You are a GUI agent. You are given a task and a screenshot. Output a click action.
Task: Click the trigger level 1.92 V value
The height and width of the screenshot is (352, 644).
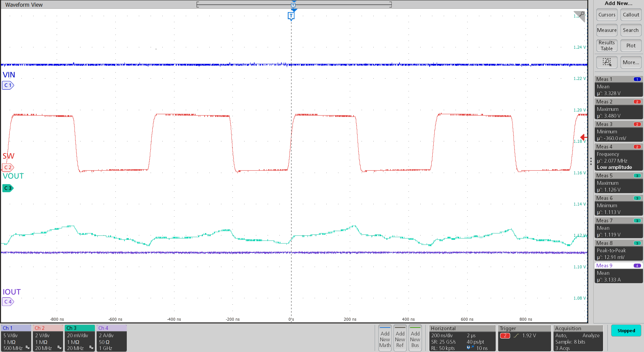[x=529, y=336]
